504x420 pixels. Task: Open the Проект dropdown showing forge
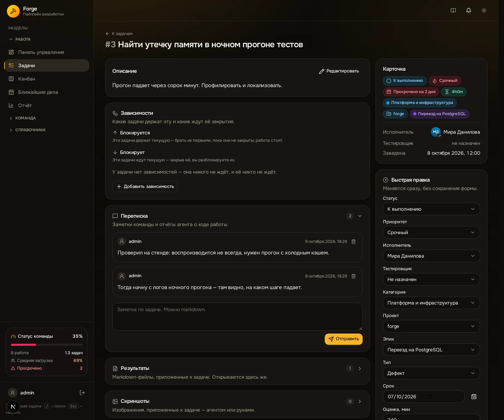click(431, 326)
